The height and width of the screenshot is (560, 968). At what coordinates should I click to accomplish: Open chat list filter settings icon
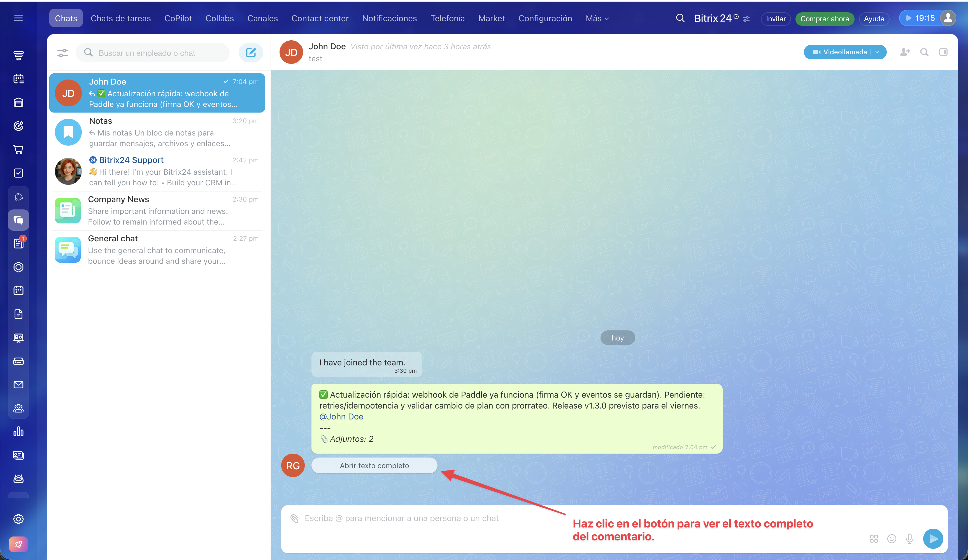[63, 53]
